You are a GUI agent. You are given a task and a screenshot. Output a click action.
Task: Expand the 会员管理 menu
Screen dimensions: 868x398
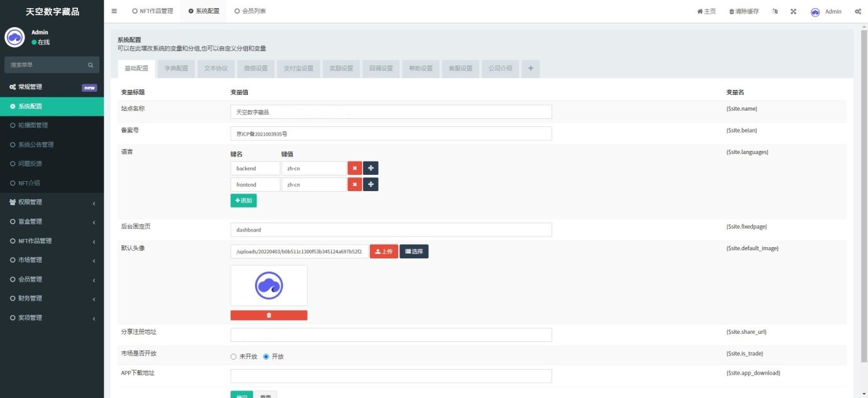tap(52, 279)
